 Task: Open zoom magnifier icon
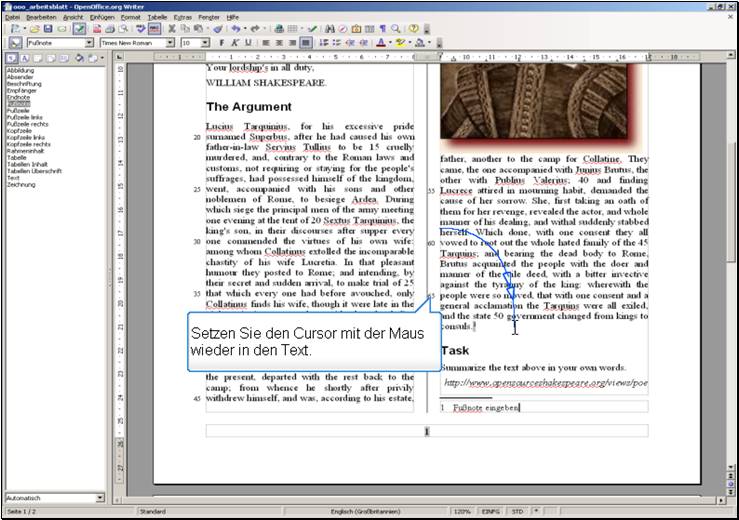(396, 29)
